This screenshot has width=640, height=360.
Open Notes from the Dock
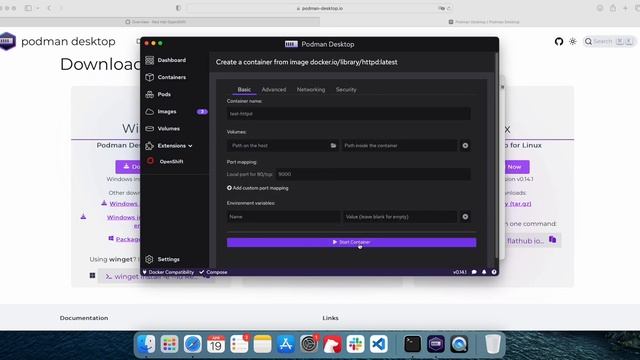click(x=262, y=344)
